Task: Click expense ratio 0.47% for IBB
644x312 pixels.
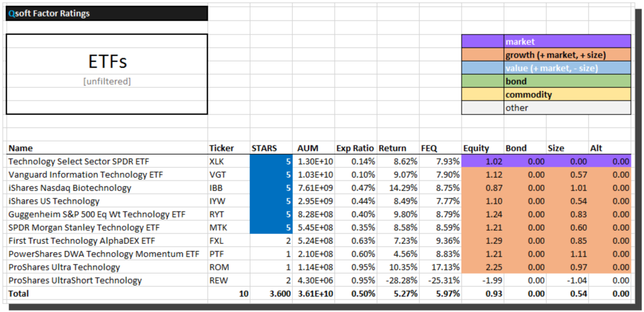Action: click(356, 188)
